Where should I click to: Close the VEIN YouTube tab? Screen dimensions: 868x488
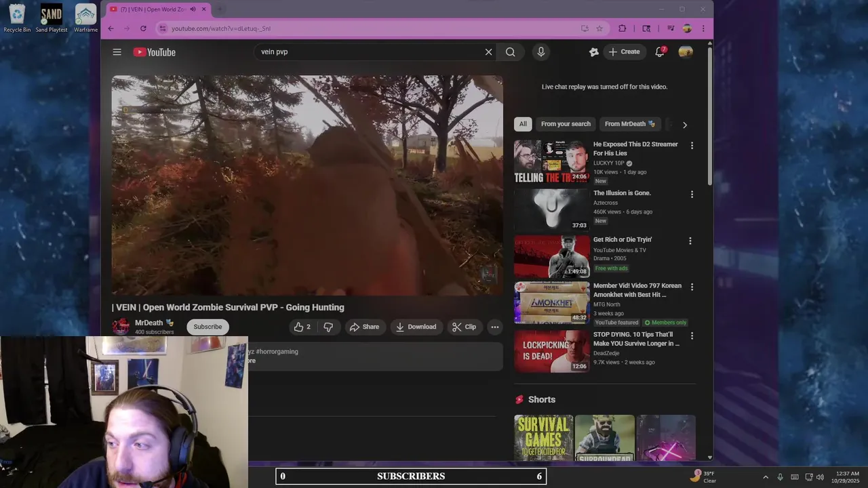coord(203,9)
